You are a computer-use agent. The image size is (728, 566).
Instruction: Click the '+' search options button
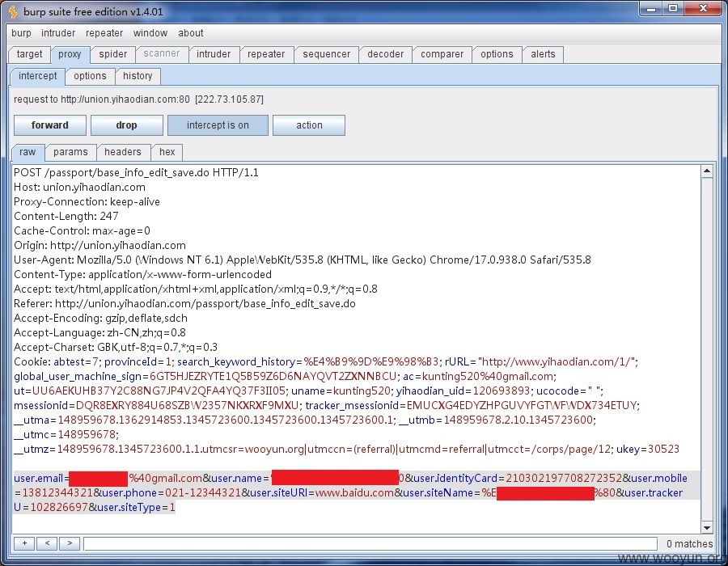point(24,543)
